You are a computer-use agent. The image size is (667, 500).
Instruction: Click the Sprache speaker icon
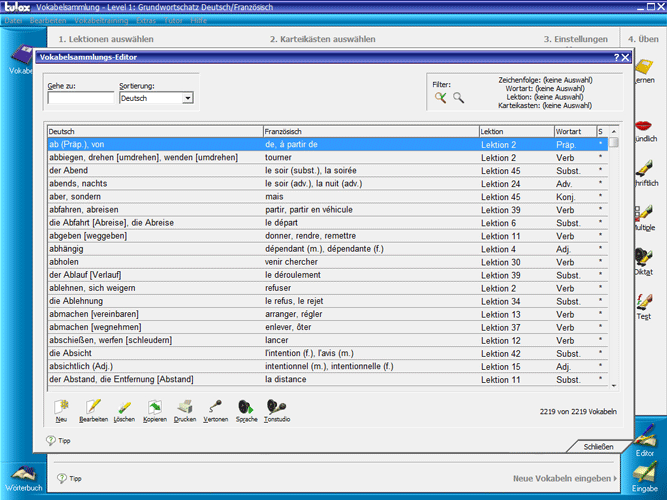(x=246, y=407)
